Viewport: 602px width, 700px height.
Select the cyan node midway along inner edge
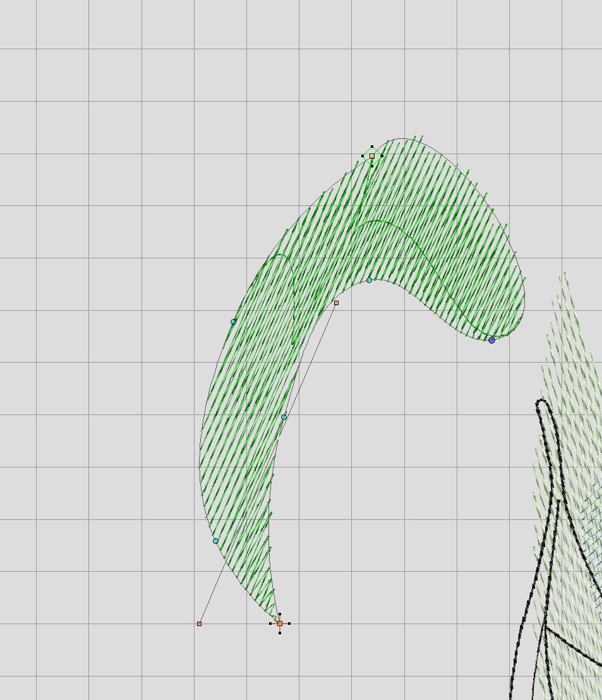284,417
